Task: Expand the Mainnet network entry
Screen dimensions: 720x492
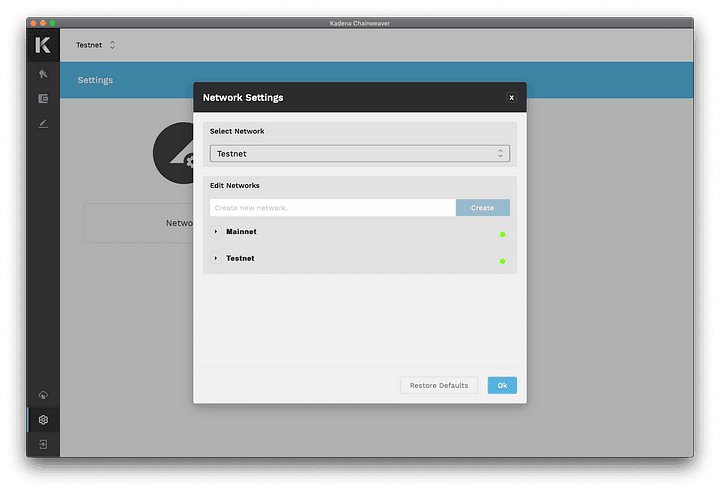Action: [x=215, y=232]
